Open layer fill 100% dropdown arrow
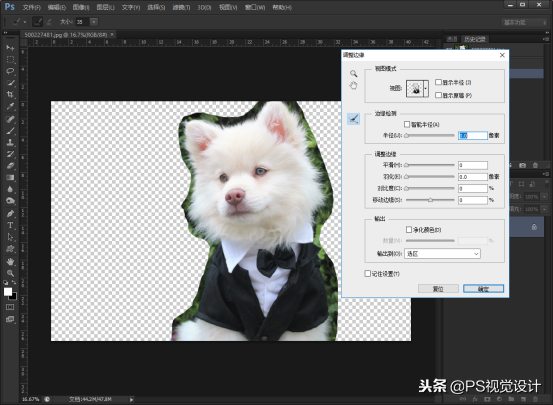Image resolution: width=553 pixels, height=405 pixels. pyautogui.click(x=545, y=209)
